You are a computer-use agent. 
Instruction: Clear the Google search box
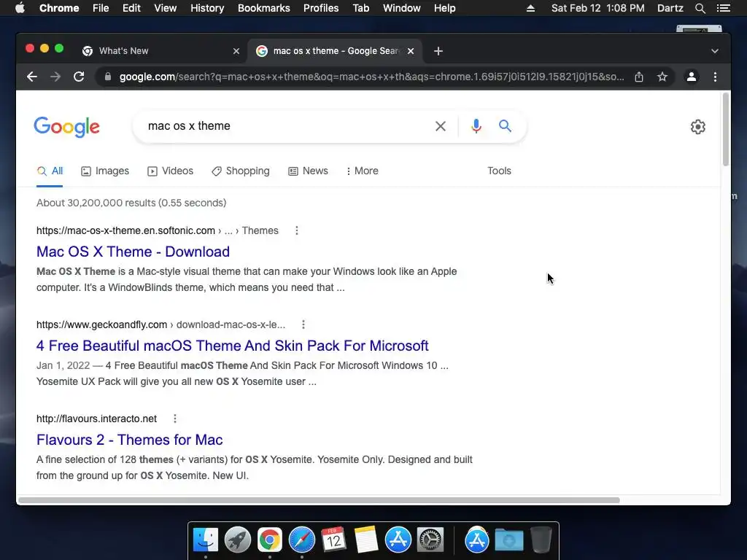click(x=441, y=126)
